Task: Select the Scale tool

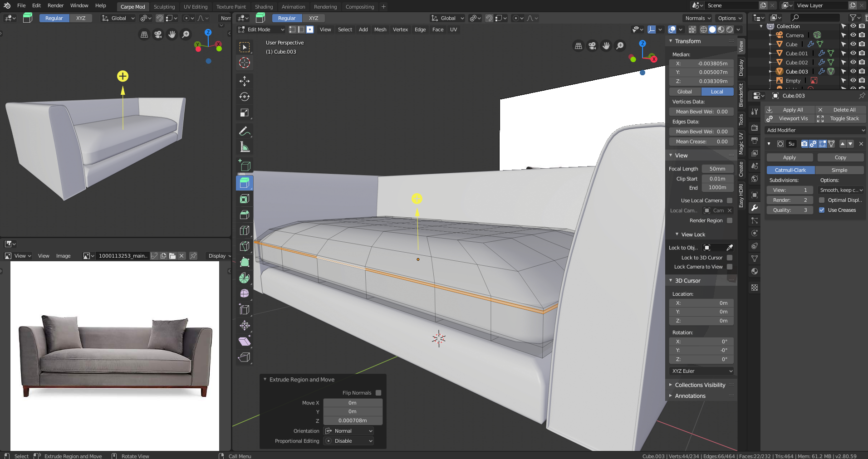Action: pyautogui.click(x=245, y=113)
